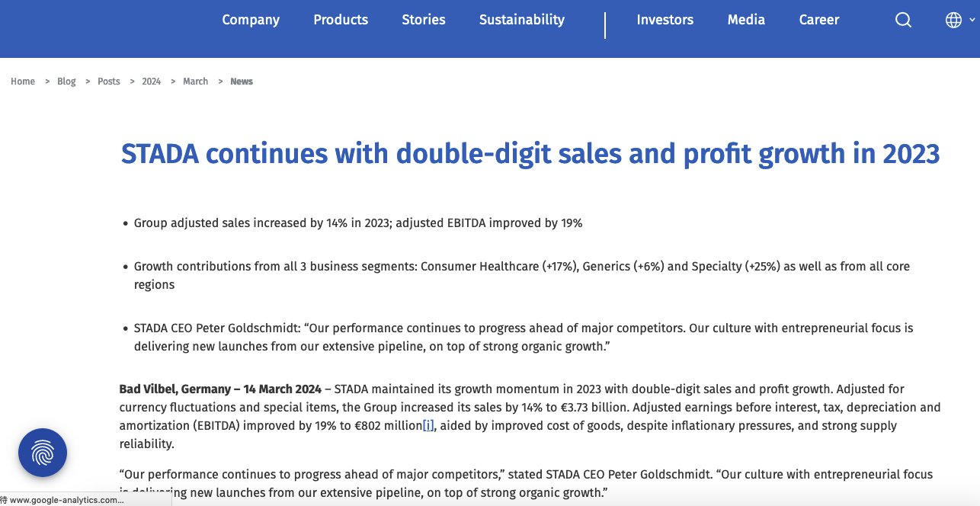This screenshot has width=980, height=506.
Task: Expand the dropdown arrow beside the globe
Action: (972, 21)
